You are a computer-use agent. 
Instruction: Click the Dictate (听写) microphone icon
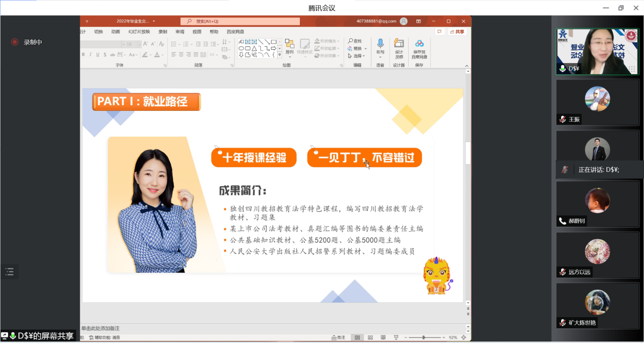pyautogui.click(x=380, y=44)
